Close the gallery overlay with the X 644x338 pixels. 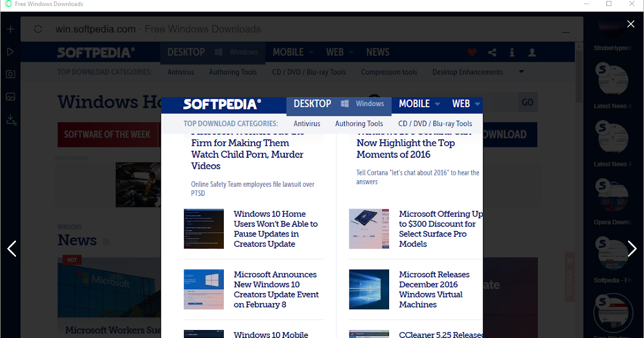pos(631,24)
